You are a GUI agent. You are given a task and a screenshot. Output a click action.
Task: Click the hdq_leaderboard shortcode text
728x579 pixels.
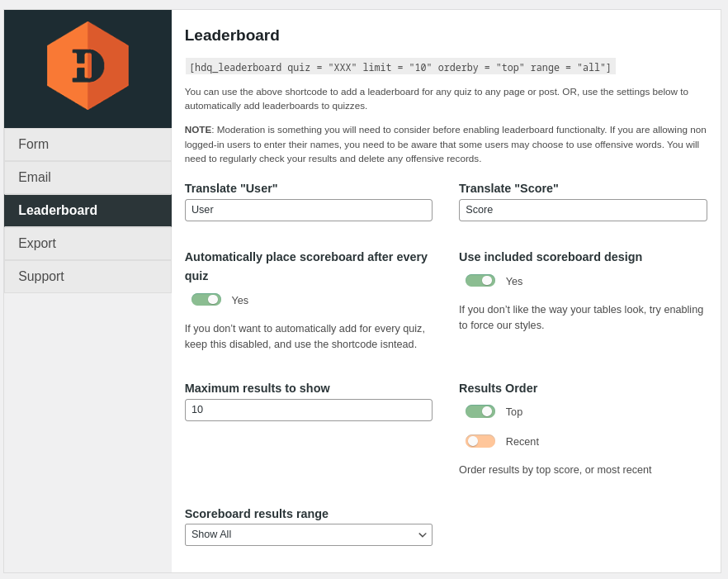click(x=400, y=67)
